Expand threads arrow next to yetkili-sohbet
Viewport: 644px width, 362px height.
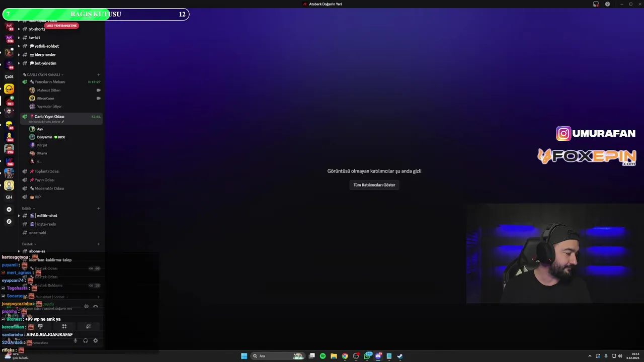click(19, 46)
